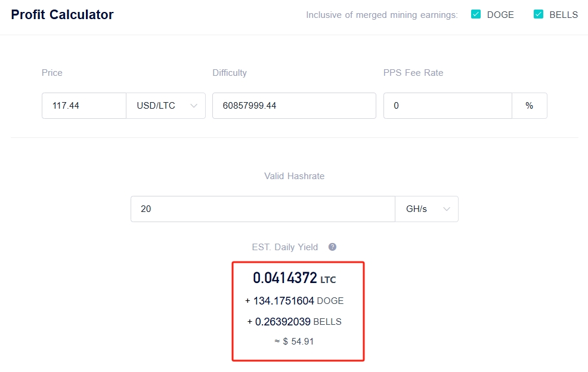The width and height of the screenshot is (588, 372).
Task: Click the Valid Hashrate input showing 20
Action: 263,209
